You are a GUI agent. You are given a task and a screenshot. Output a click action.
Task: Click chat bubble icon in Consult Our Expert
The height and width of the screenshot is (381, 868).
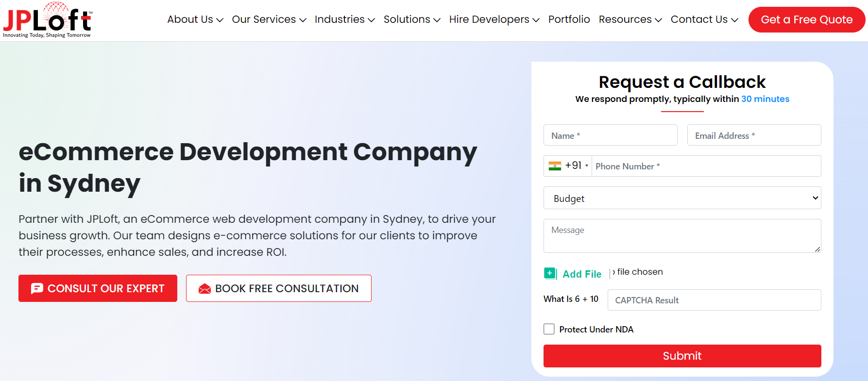coord(37,288)
